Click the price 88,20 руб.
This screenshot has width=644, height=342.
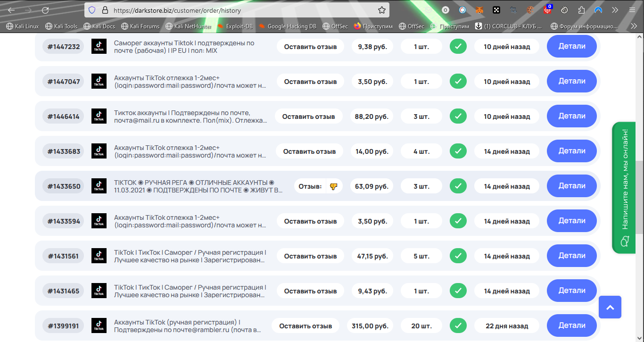372,117
